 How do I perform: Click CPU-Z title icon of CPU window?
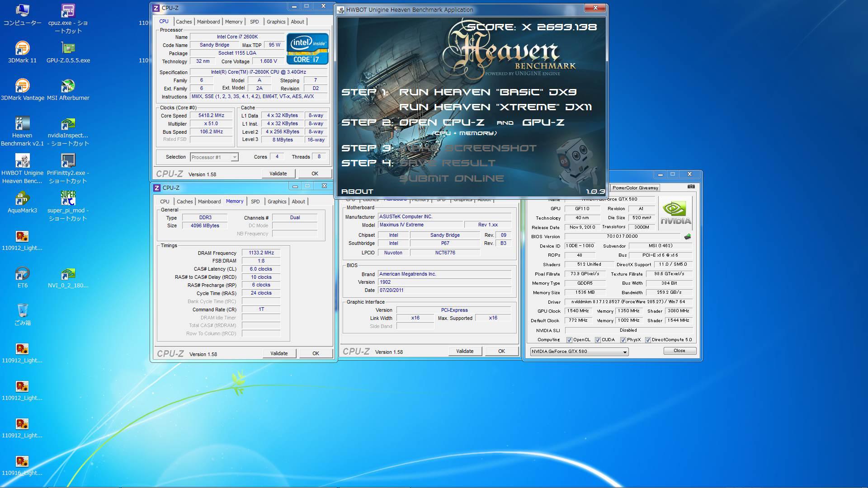[156, 8]
